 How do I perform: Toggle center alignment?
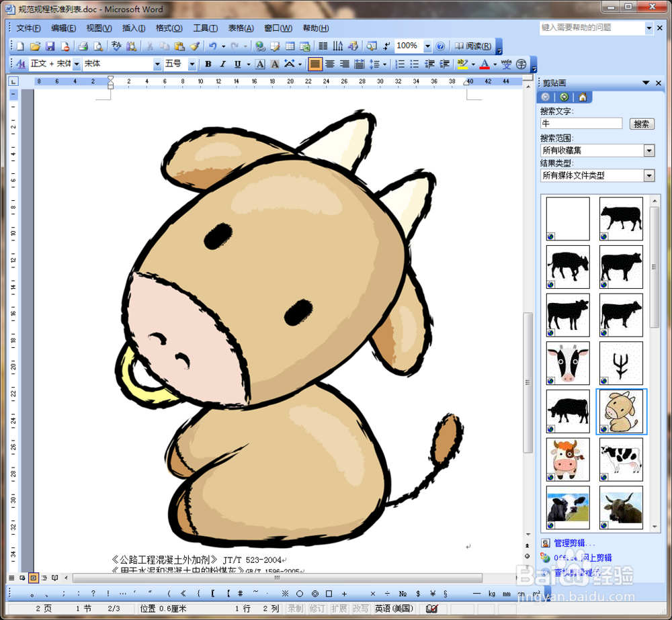pyautogui.click(x=329, y=64)
